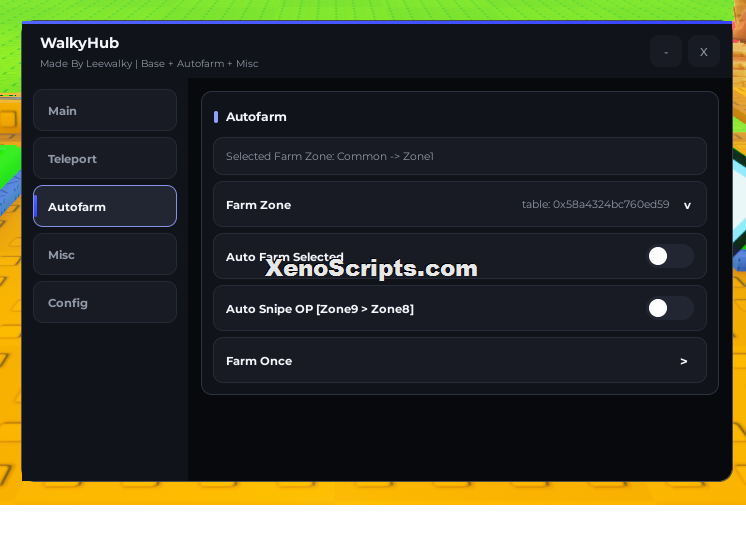The width and height of the screenshot is (746, 535).
Task: Open the Misc tab
Action: [105, 254]
